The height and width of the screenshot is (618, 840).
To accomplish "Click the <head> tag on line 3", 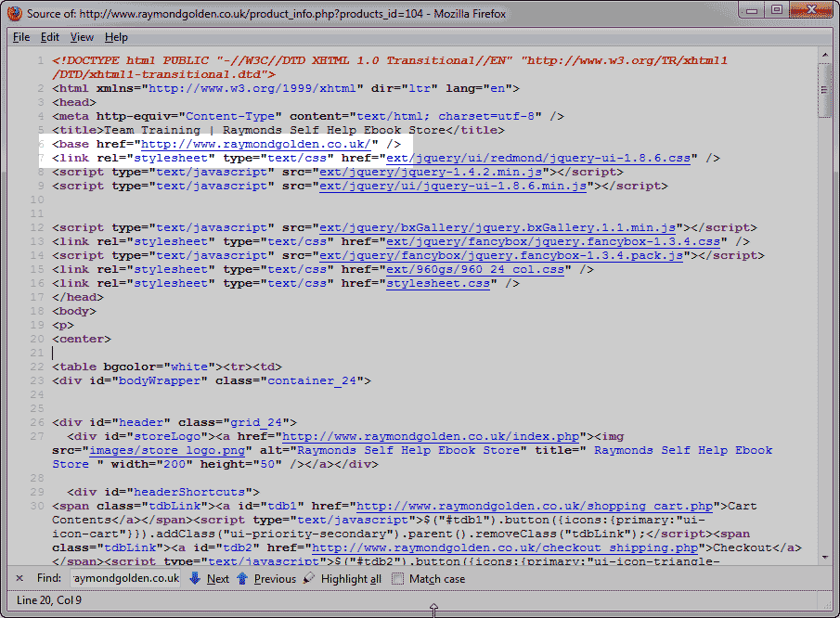I will (74, 102).
